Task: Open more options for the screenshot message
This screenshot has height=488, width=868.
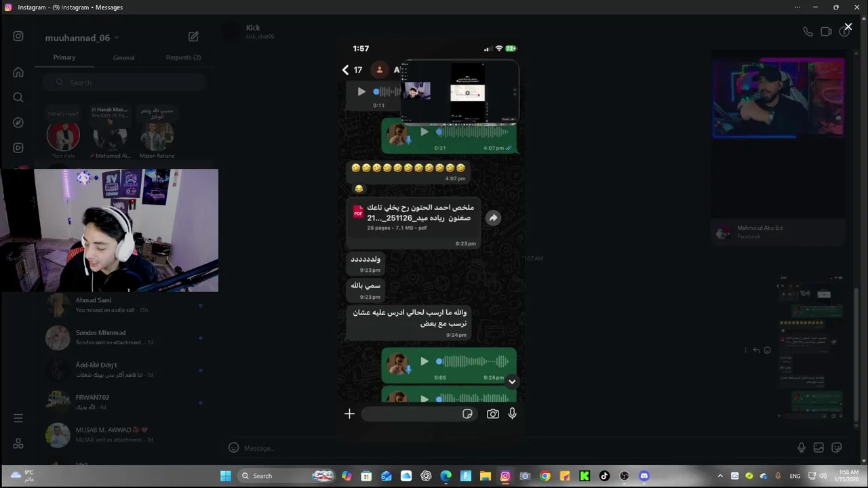Action: coord(745,350)
